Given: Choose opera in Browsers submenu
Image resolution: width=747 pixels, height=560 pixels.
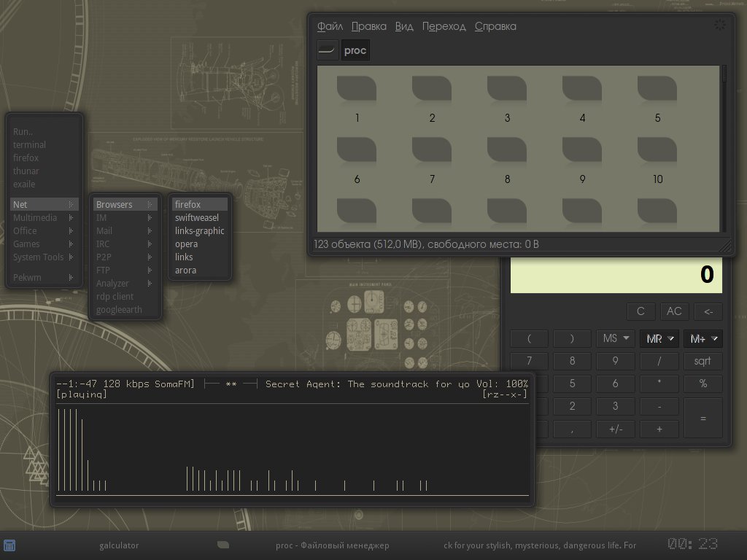Looking at the screenshot, I should (x=200, y=244).
